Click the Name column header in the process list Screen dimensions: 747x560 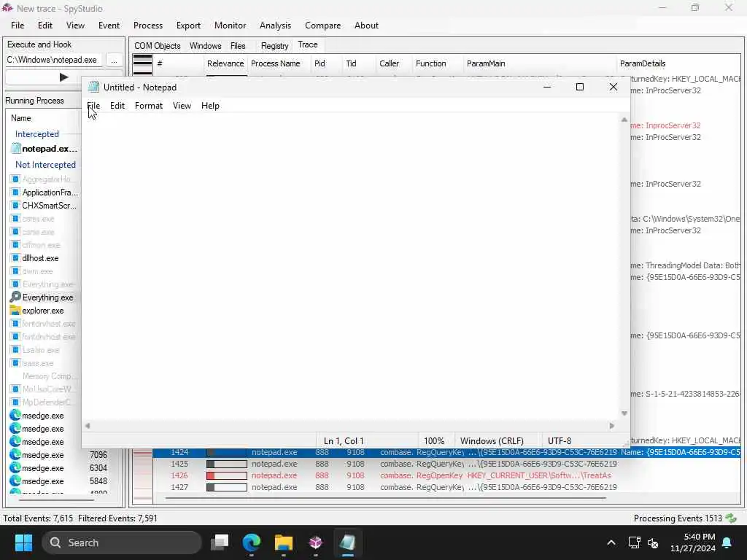(x=21, y=118)
